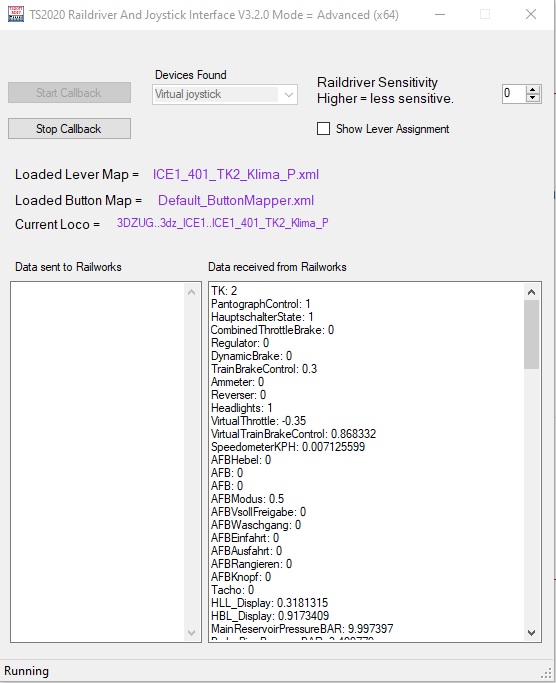Select the 'AFBHebel: 0' line

coord(241,460)
